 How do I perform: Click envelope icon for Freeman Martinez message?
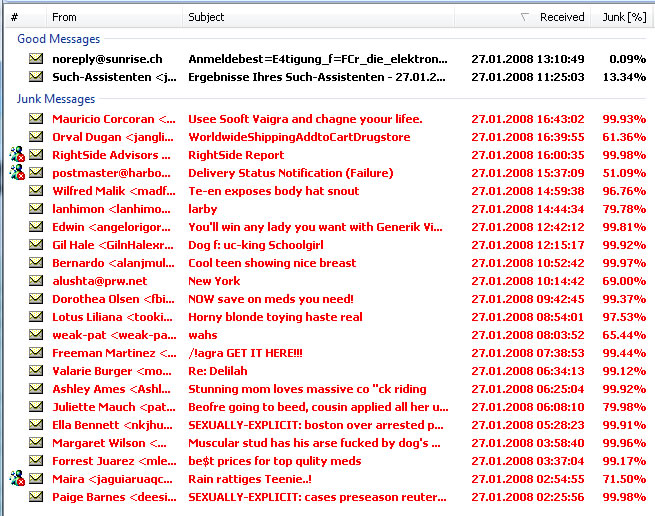36,352
